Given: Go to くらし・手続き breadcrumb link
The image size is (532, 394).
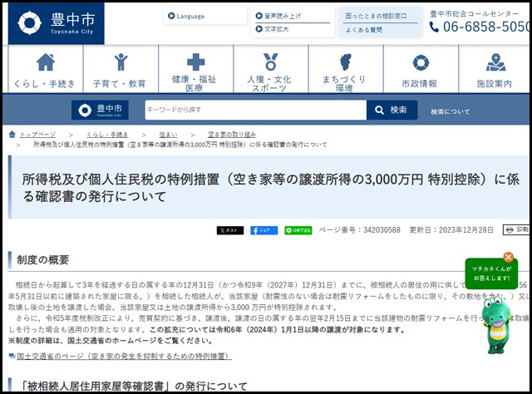Looking at the screenshot, I should tap(107, 135).
